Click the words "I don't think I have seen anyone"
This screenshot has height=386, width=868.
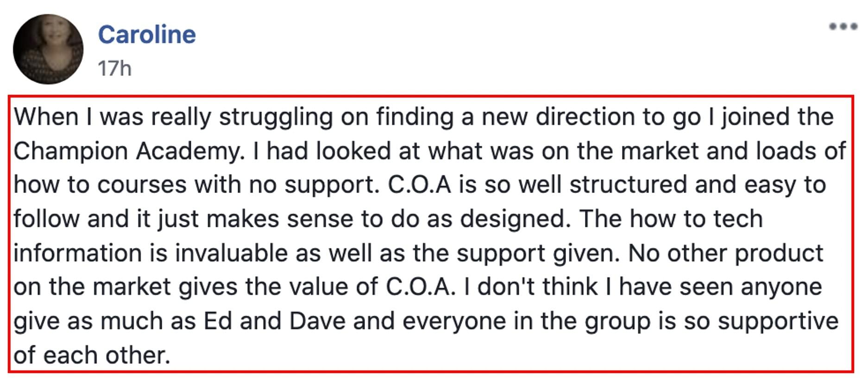[643, 287]
